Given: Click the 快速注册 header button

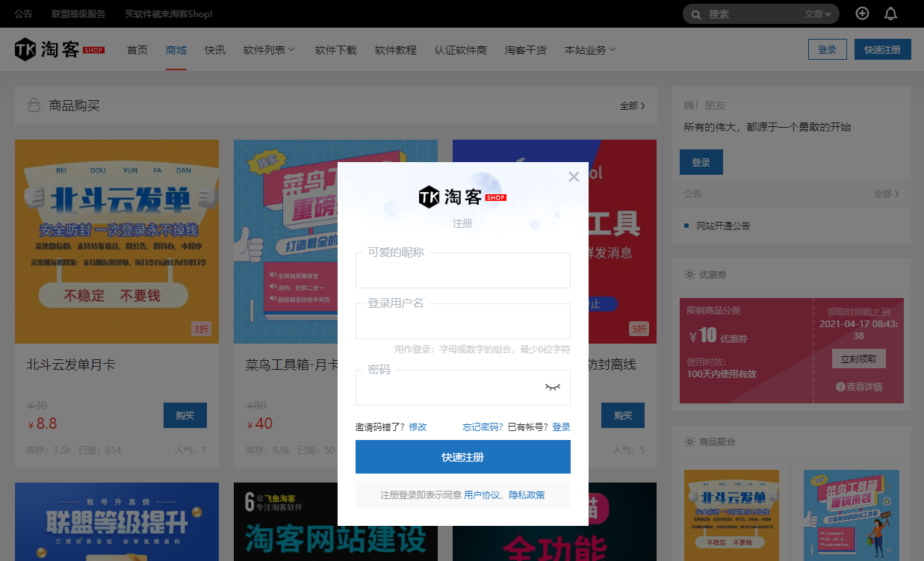Looking at the screenshot, I should [883, 49].
